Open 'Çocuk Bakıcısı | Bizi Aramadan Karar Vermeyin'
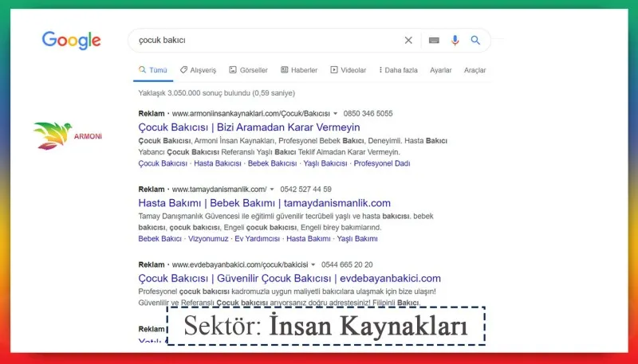This screenshot has height=364, width=638. click(x=249, y=127)
